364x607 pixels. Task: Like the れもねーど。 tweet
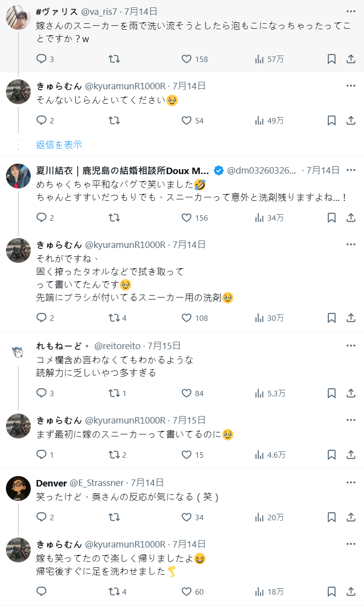(x=187, y=393)
